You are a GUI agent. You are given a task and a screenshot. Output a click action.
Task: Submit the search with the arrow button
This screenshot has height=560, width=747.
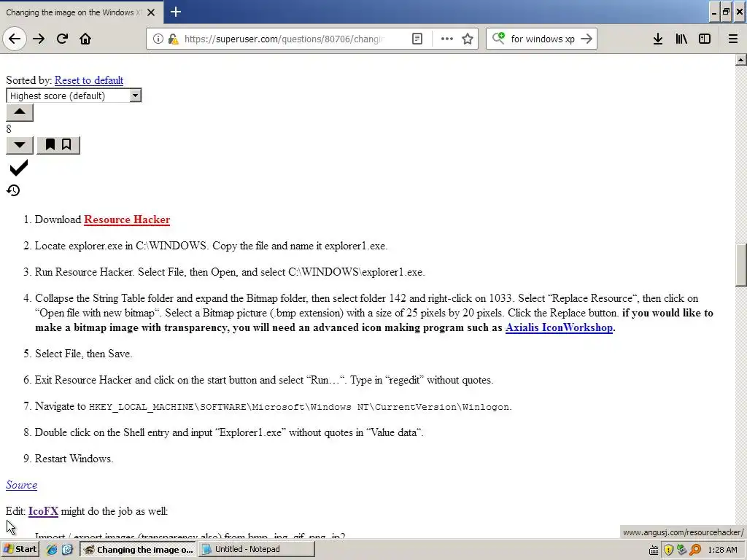click(587, 39)
